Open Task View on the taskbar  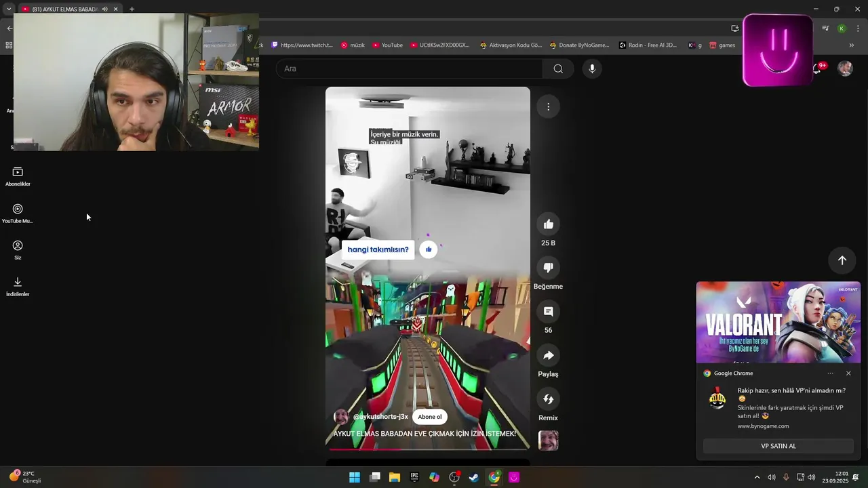[x=374, y=477]
